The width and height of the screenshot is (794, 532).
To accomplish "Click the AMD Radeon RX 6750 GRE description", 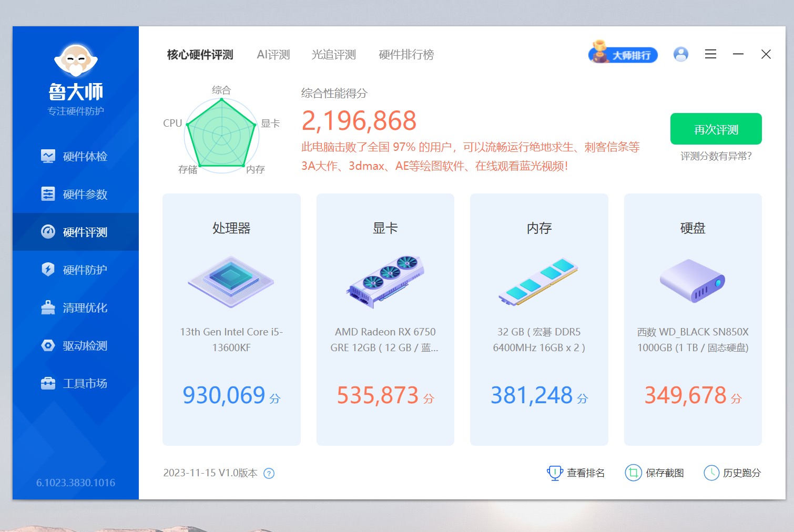I will tap(385, 340).
